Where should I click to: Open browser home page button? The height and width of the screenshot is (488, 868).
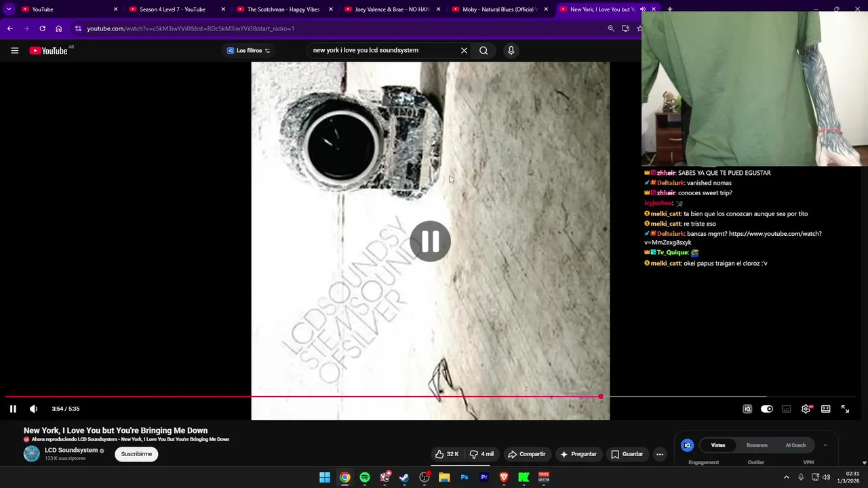pos(58,28)
